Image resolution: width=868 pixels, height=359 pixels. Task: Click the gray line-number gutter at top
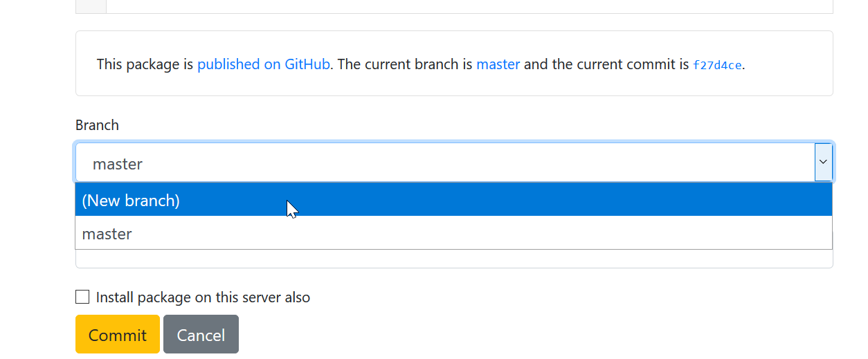91,6
